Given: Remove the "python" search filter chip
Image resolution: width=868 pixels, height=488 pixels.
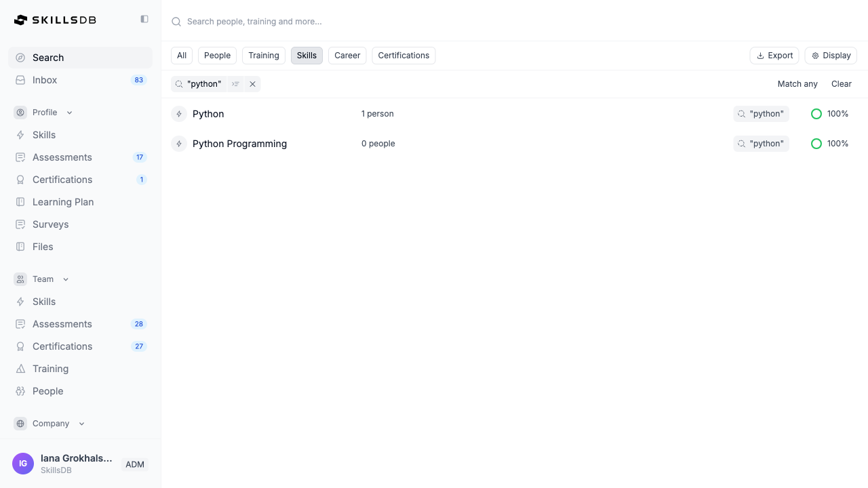Looking at the screenshot, I should [x=252, y=84].
